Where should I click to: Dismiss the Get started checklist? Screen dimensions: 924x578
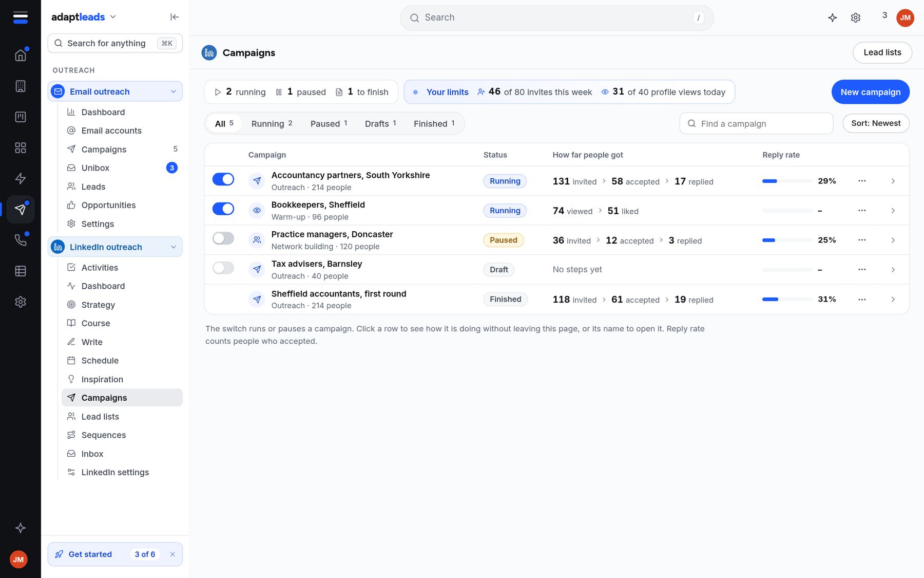coord(172,554)
